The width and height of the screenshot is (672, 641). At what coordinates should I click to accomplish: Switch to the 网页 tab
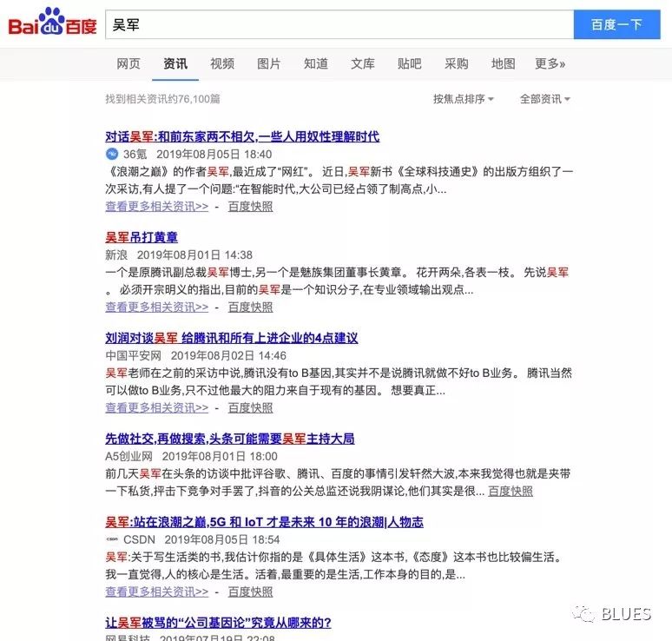[128, 64]
